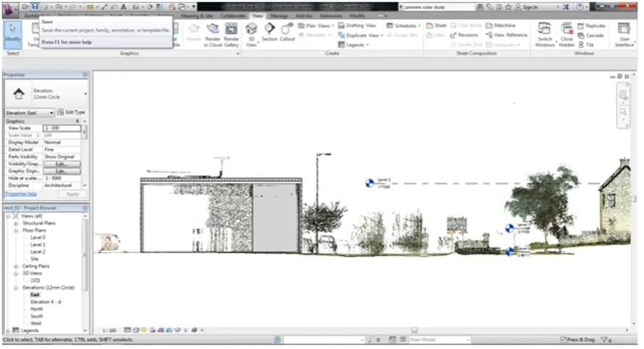644x349 pixels.
Task: Switch to the Massing & Site tab
Action: click(197, 16)
